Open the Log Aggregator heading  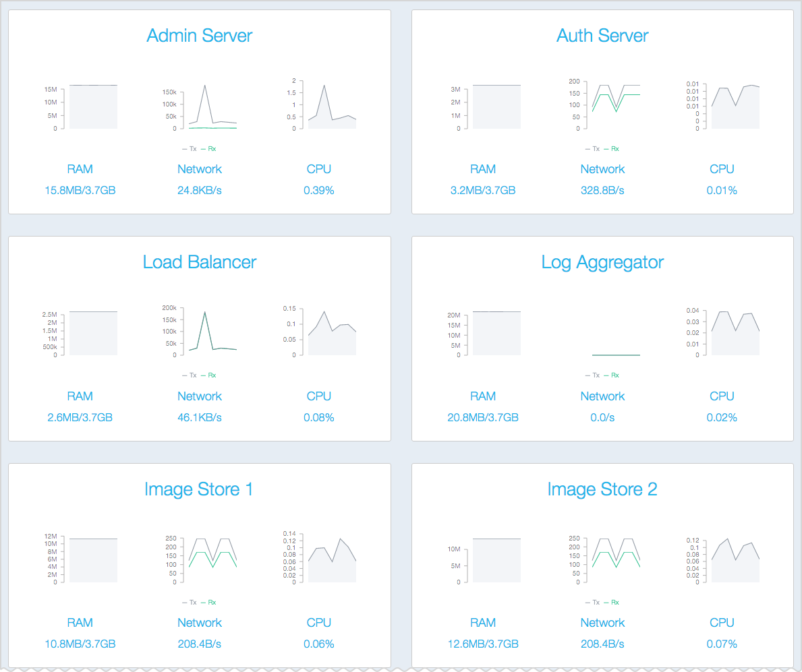[602, 262]
